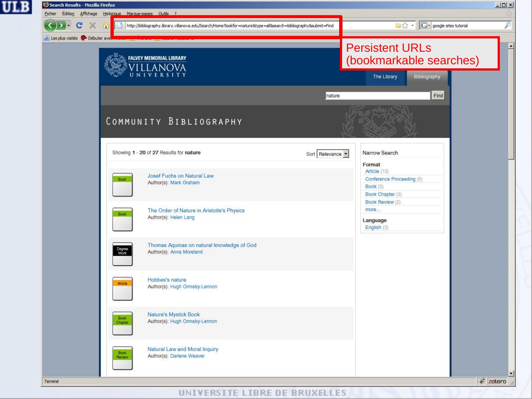Click the Degree Work format icon

tap(122, 254)
